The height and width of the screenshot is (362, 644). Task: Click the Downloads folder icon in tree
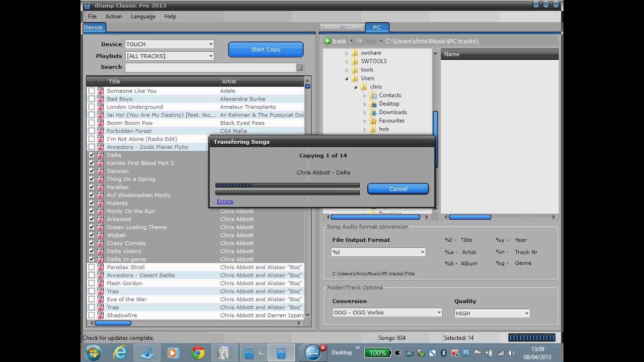(373, 112)
